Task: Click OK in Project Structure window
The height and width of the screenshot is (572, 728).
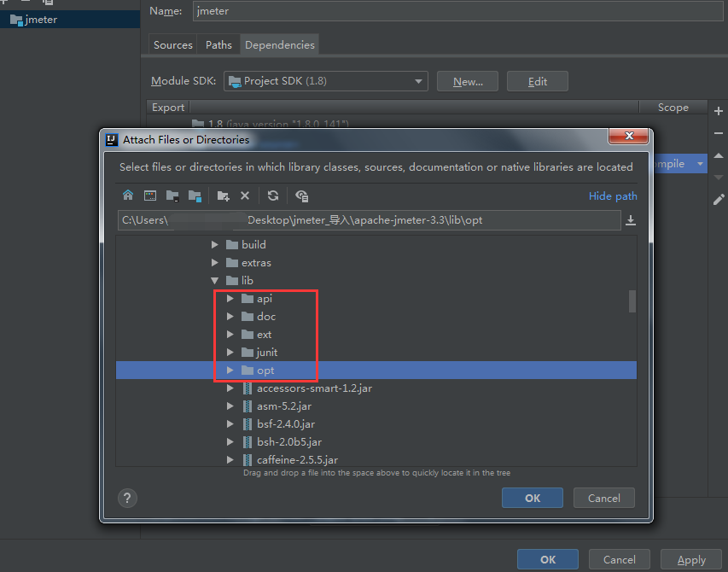Action: (548, 559)
